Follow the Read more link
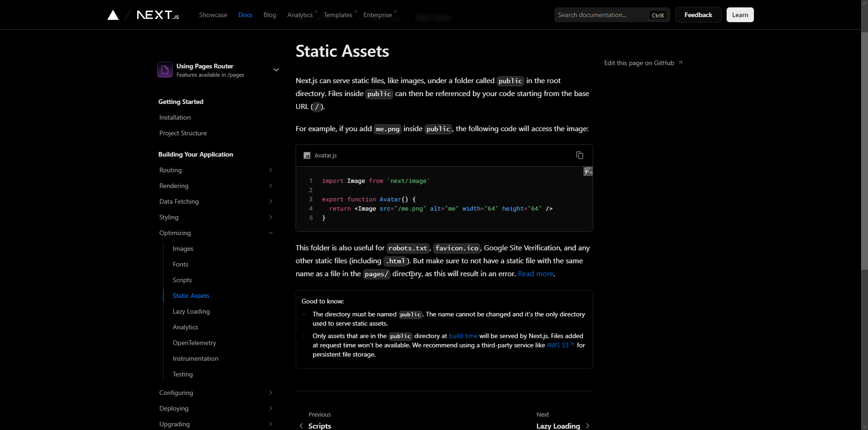 (535, 274)
